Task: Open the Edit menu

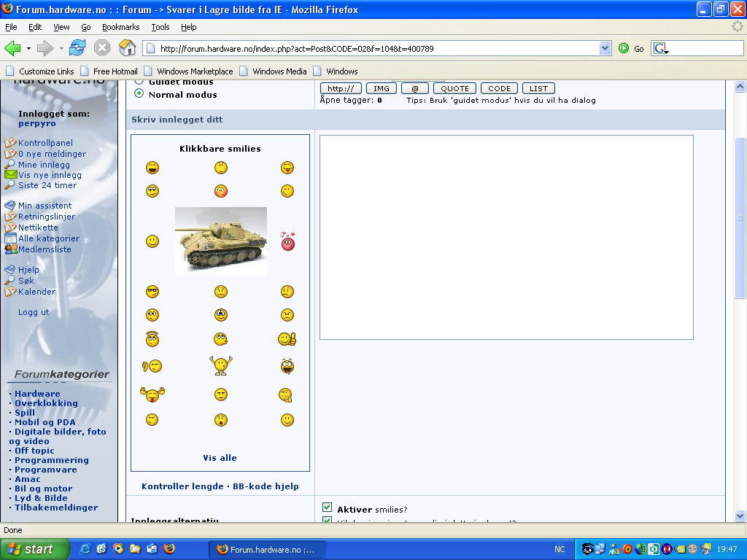Action: pyautogui.click(x=35, y=27)
